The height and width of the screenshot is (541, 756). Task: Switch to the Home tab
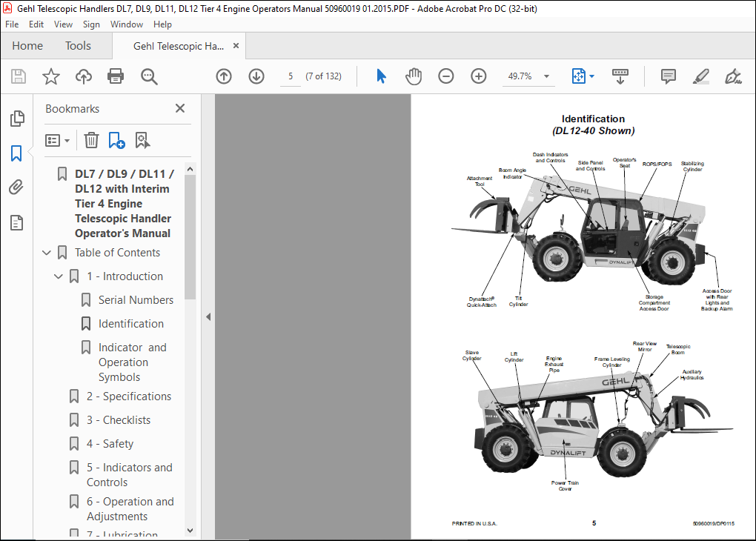tap(27, 46)
